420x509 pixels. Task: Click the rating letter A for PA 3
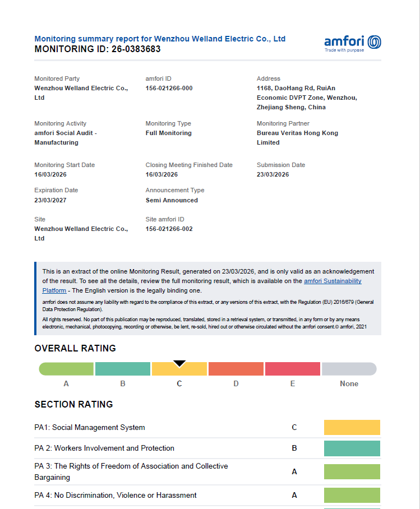coord(294,471)
